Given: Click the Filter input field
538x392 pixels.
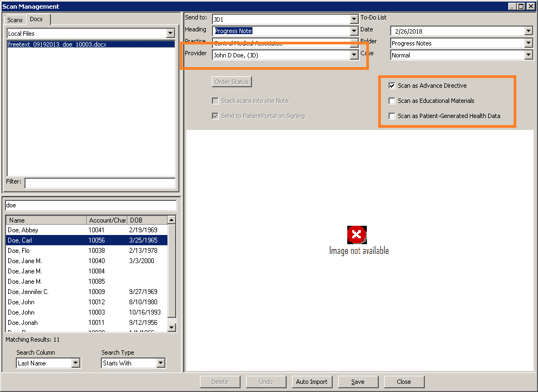Looking at the screenshot, I should pos(100,182).
